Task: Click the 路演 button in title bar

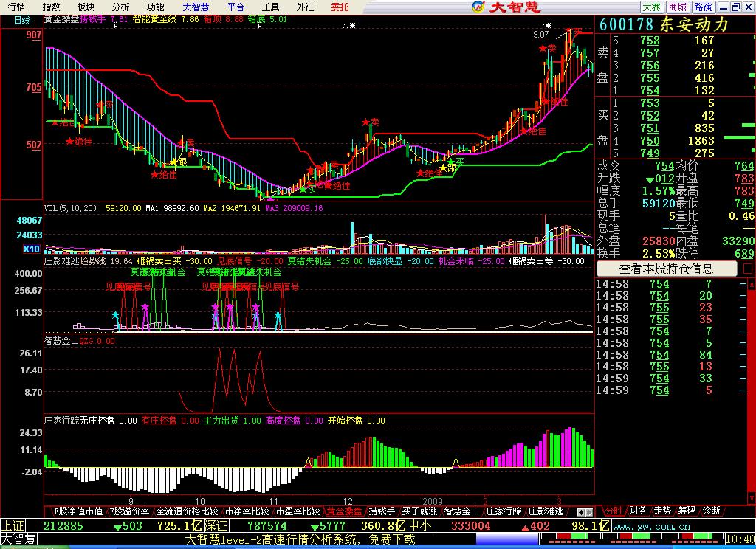Action: click(703, 7)
